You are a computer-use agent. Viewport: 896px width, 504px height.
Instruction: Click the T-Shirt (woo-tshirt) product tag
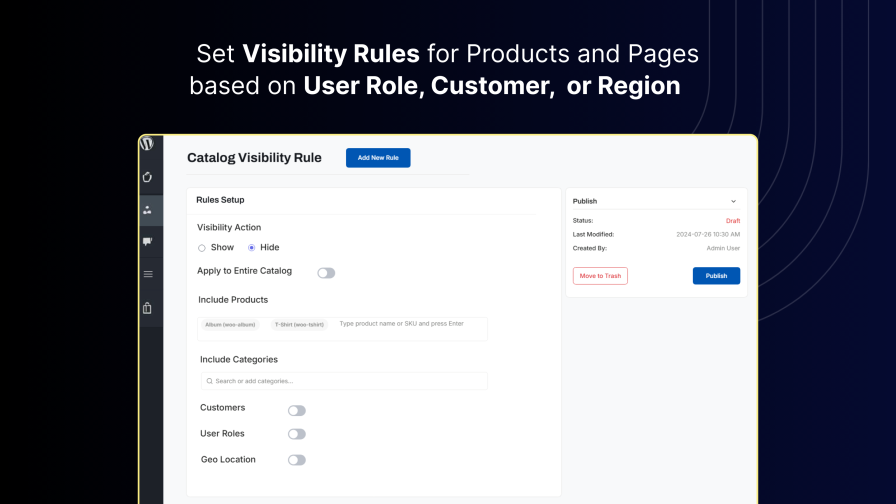point(300,325)
